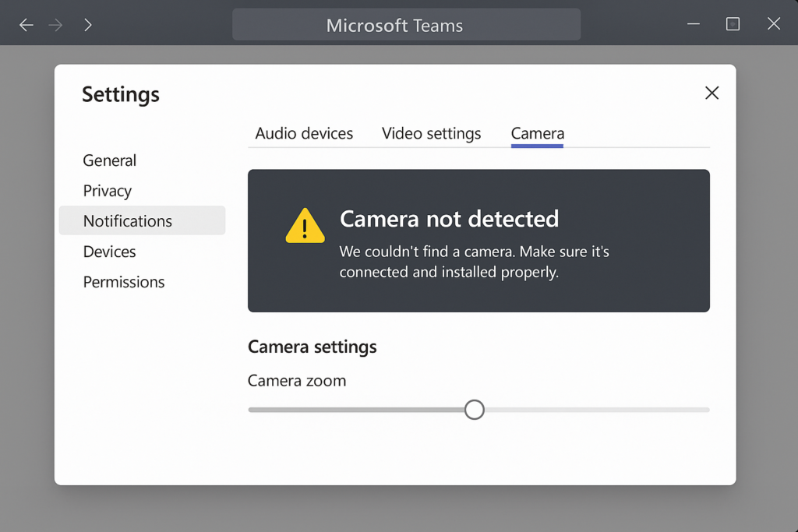Image resolution: width=798 pixels, height=532 pixels.
Task: Go to Devices settings
Action: tap(109, 252)
